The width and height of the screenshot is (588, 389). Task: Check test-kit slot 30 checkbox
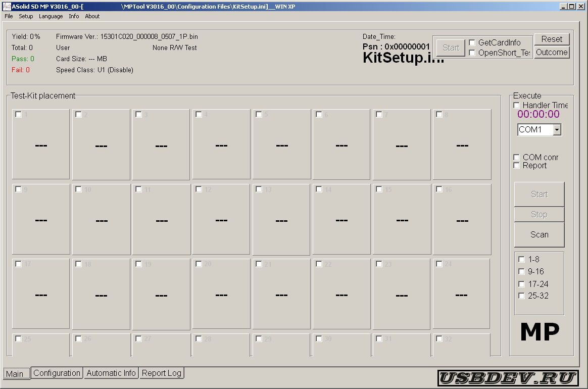(x=319, y=338)
